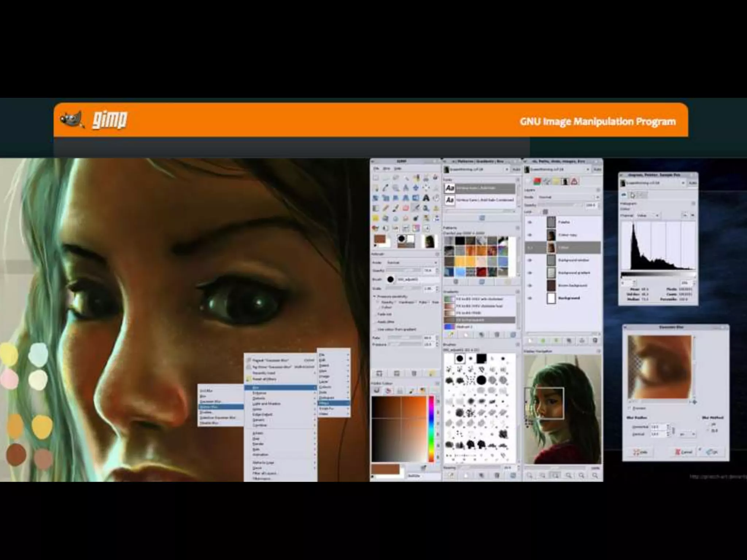
Task: Click the rainbow hue strip in color selector
Action: [x=431, y=428]
